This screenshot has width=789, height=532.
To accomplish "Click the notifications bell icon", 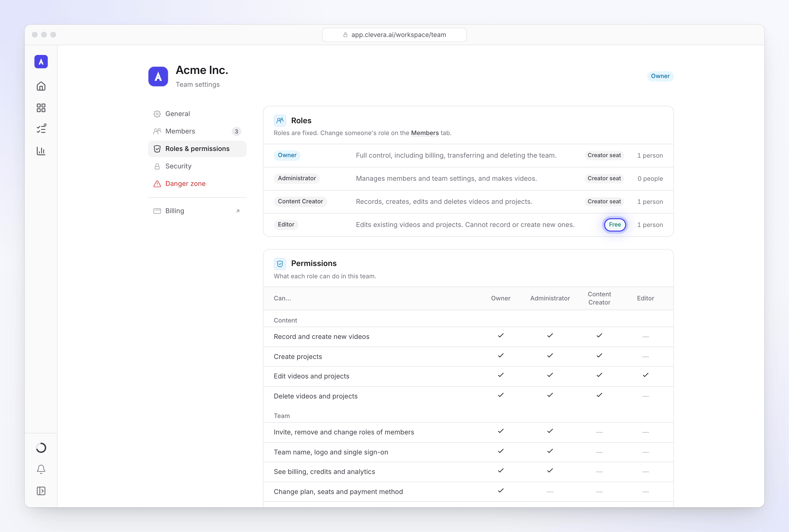I will [41, 469].
